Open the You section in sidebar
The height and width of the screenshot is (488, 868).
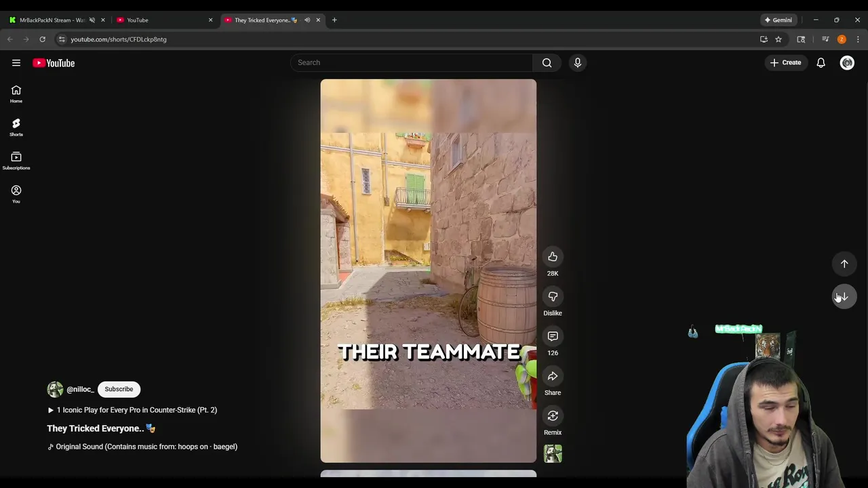click(16, 195)
